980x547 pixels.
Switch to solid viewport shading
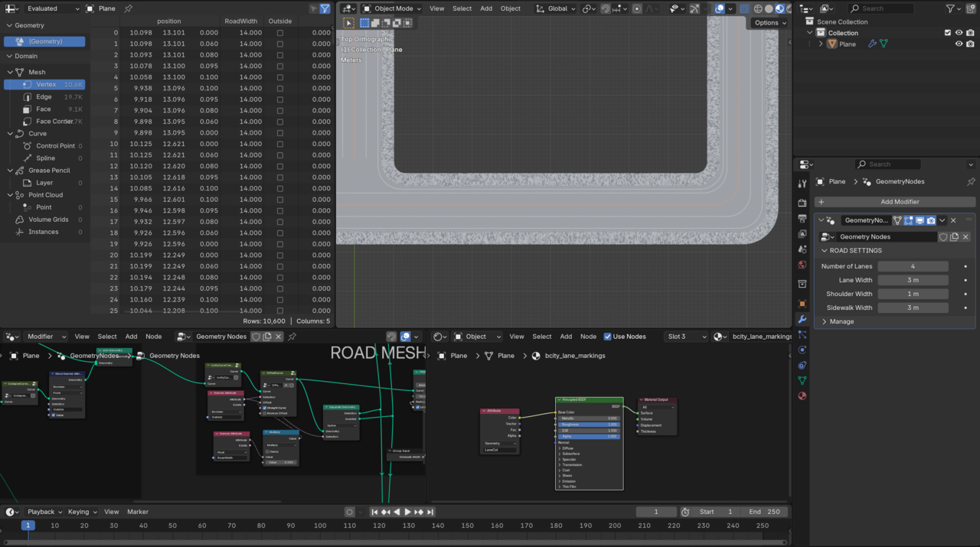coord(769,8)
